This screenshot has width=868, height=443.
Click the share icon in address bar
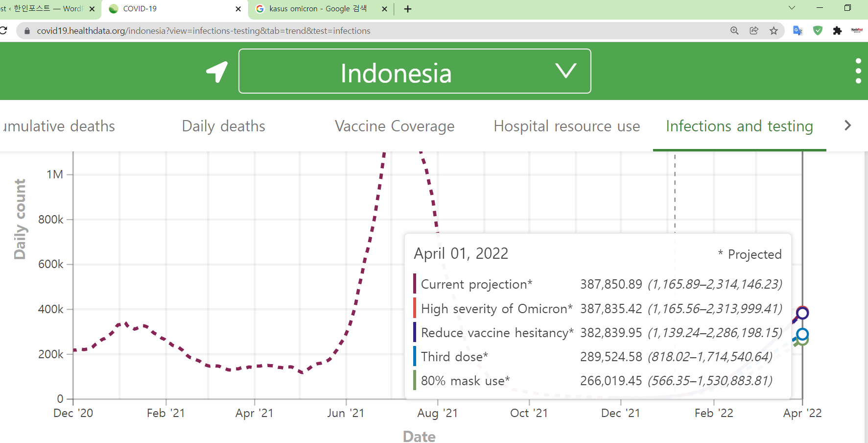(x=754, y=31)
